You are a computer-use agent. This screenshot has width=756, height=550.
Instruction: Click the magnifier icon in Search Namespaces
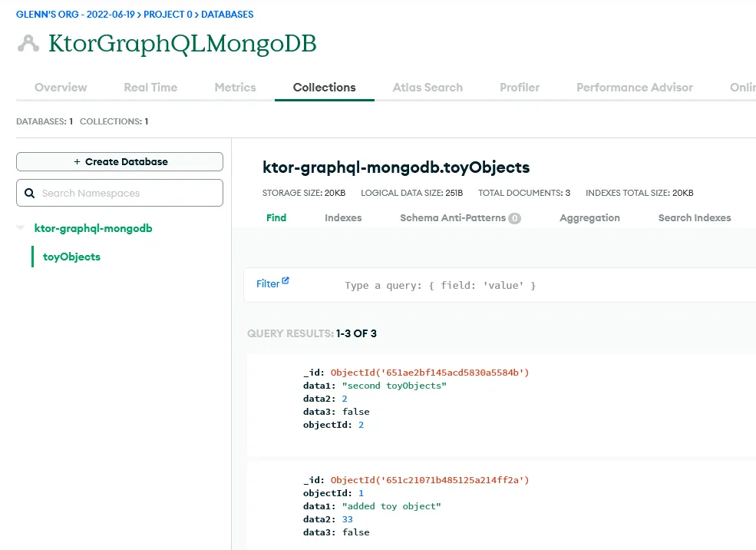31,193
